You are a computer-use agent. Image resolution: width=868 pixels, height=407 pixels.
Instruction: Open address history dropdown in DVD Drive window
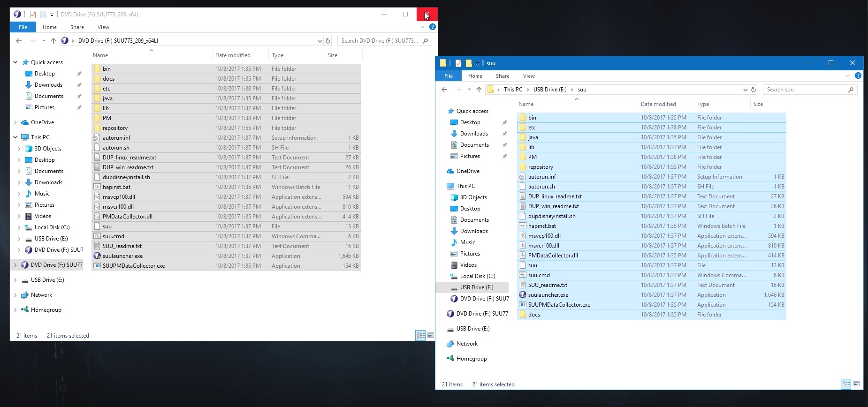[320, 41]
